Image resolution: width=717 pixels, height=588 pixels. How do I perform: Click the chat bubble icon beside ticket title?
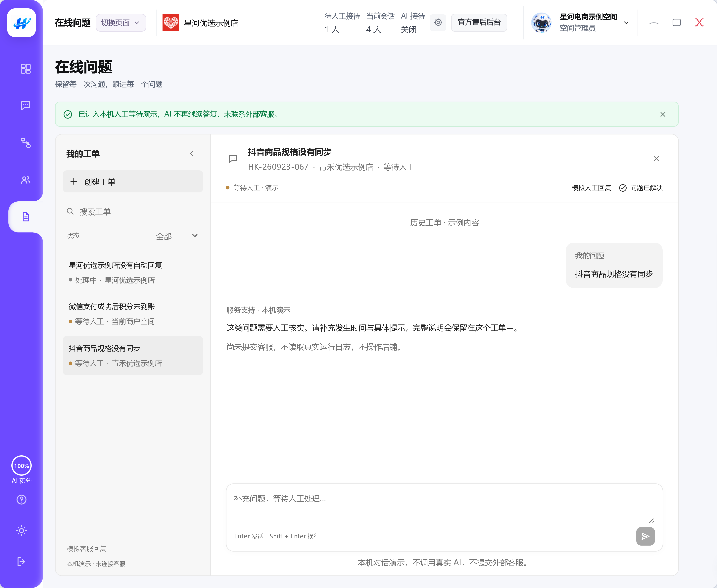point(233,159)
